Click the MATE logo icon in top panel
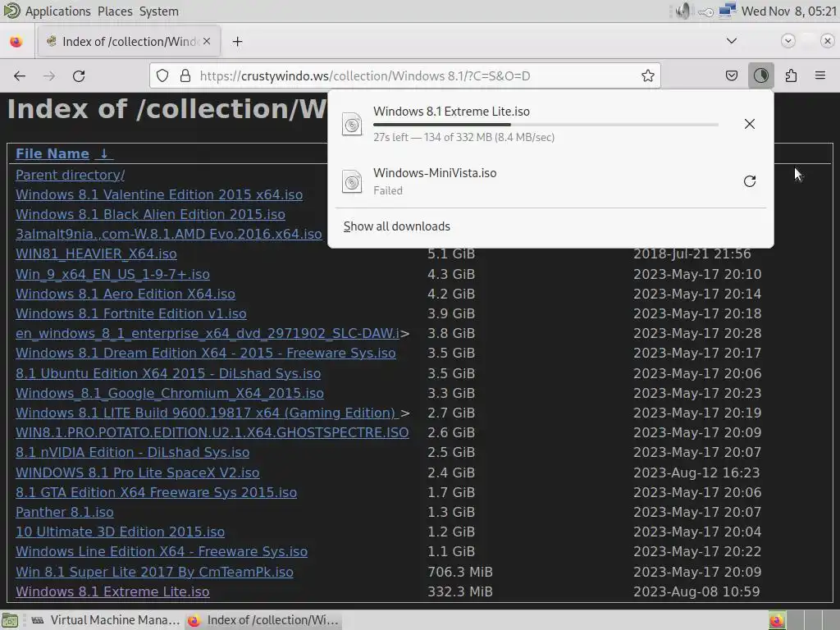840x630 pixels. (11, 11)
